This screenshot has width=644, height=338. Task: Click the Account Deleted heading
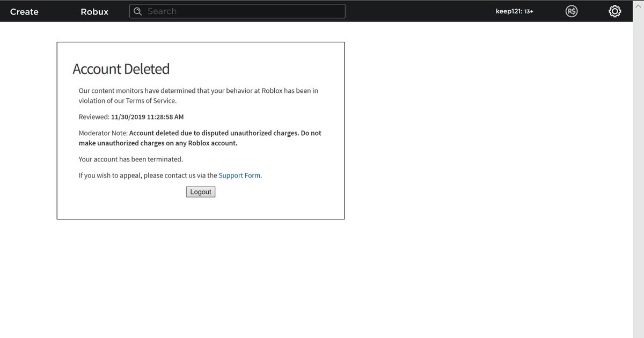pyautogui.click(x=121, y=69)
